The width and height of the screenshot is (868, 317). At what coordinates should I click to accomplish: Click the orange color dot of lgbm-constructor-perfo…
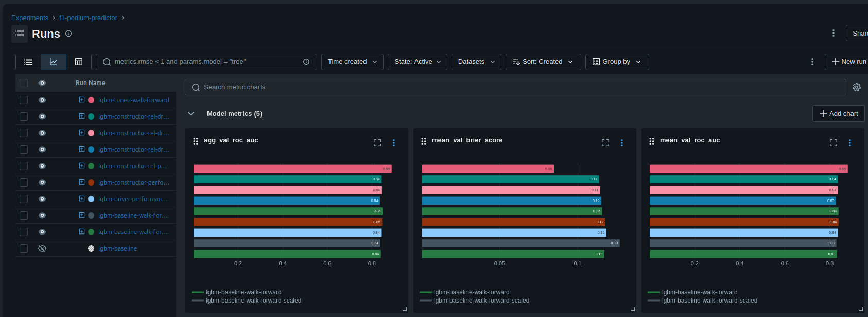tap(91, 182)
